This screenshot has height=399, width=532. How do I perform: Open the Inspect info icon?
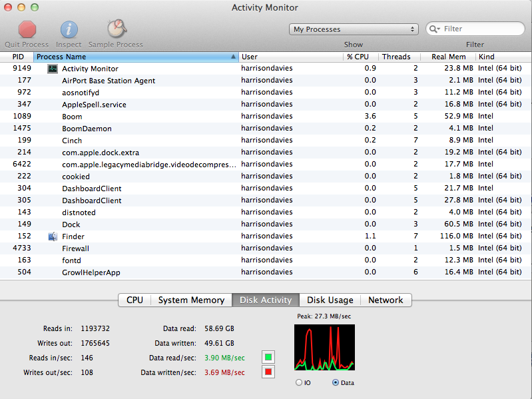69,29
